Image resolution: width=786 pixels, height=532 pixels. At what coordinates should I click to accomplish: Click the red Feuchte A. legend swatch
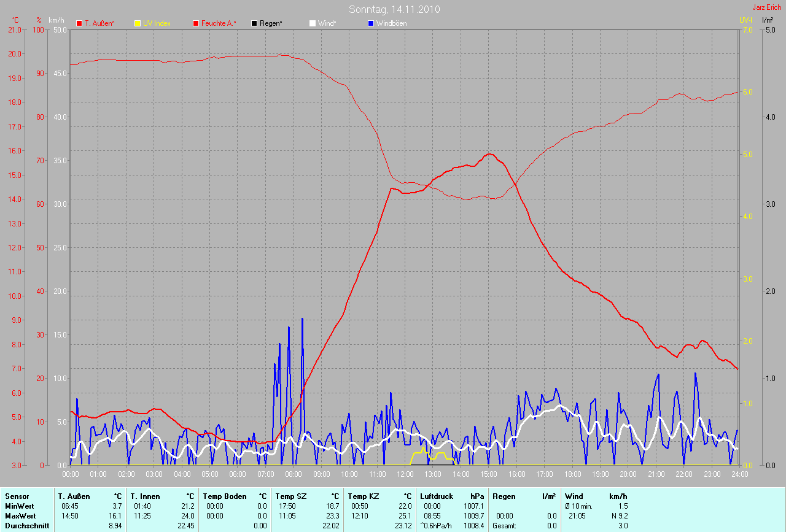pos(196,23)
